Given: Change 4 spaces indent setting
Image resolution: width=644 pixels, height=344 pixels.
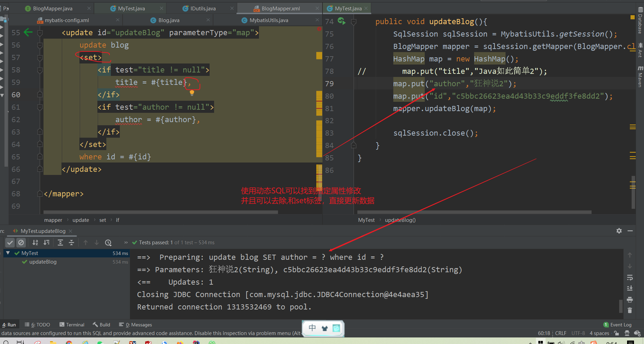Looking at the screenshot, I should (x=599, y=333).
